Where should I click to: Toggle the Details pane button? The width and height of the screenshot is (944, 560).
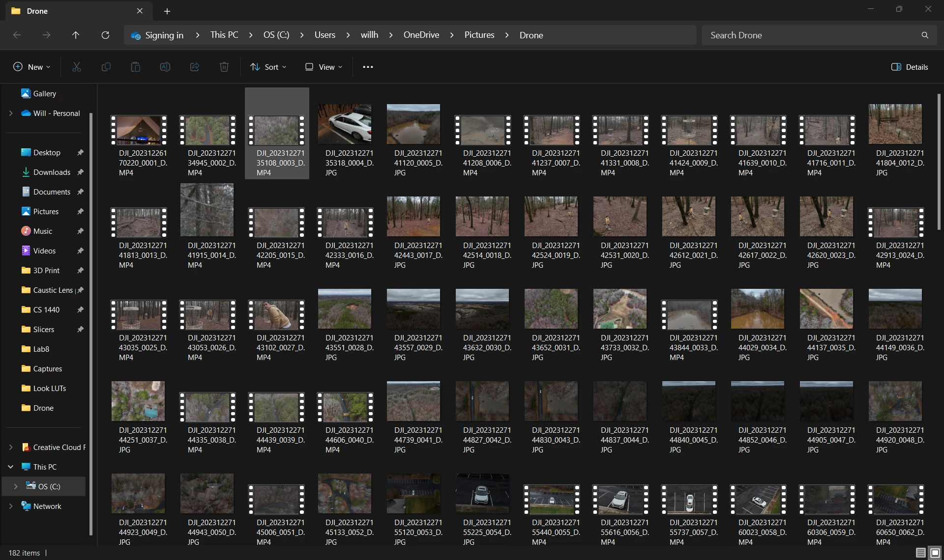pos(910,67)
